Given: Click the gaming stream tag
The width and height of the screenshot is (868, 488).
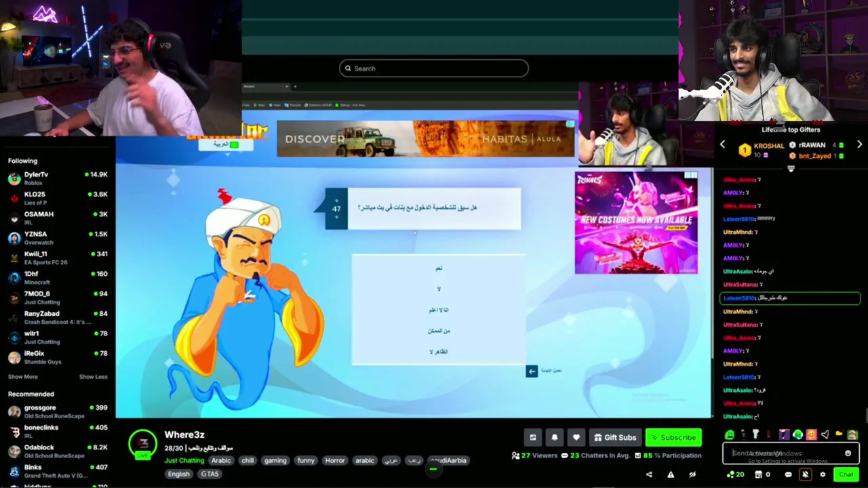Looking at the screenshot, I should 275,461.
